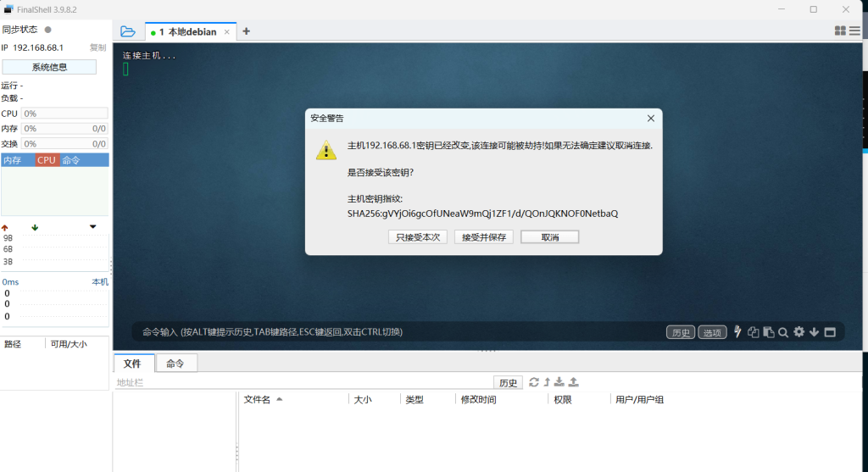Open the connection manager folder icon

coord(127,31)
